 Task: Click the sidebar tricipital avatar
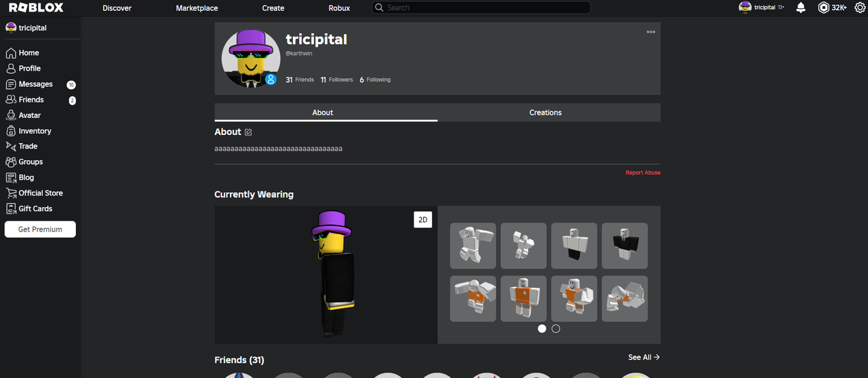tap(11, 28)
